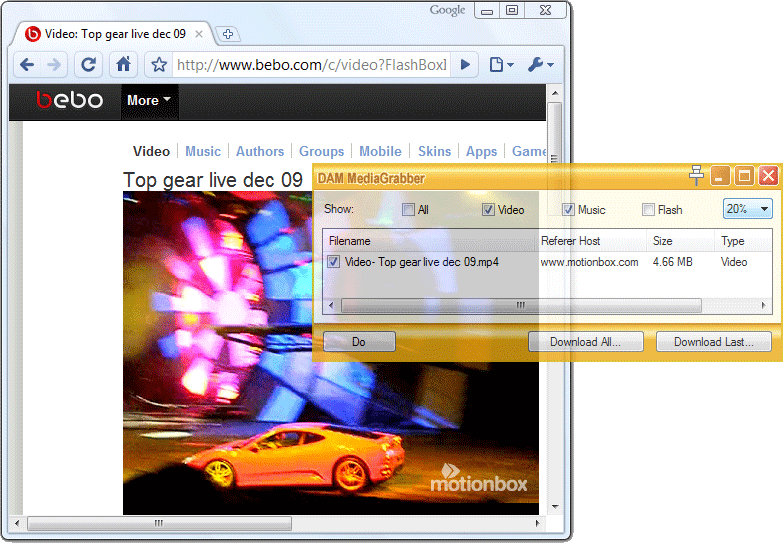
Task: Open the Authors section link
Action: pyautogui.click(x=260, y=151)
